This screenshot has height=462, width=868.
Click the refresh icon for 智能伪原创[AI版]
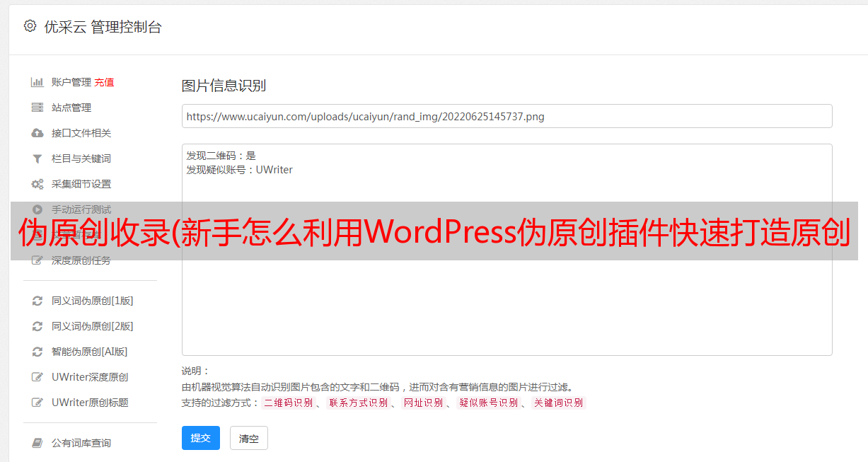[x=37, y=352]
